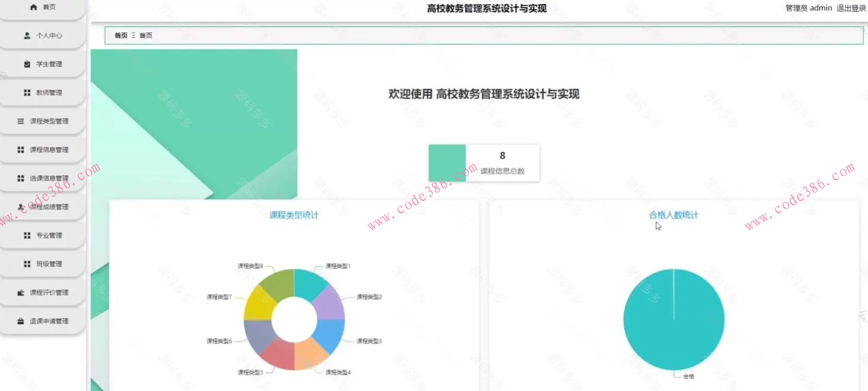Switch to 专业管理 in sidebar

click(27, 235)
